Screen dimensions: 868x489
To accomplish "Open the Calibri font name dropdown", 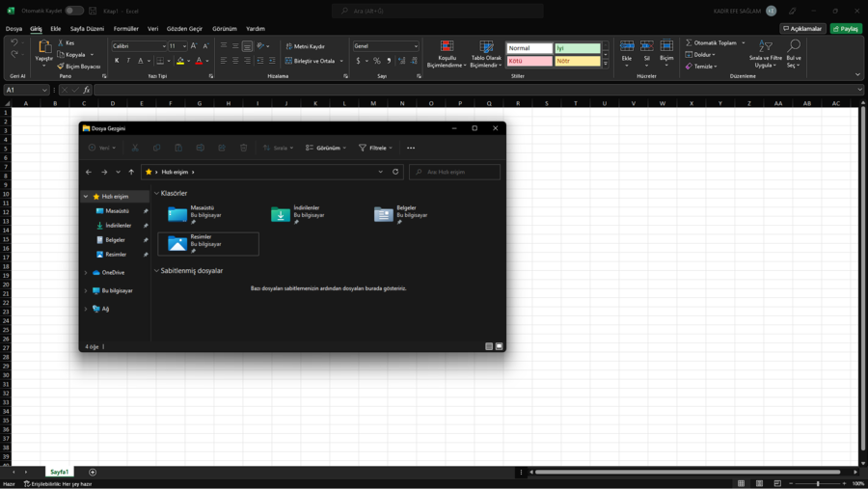I will point(163,46).
